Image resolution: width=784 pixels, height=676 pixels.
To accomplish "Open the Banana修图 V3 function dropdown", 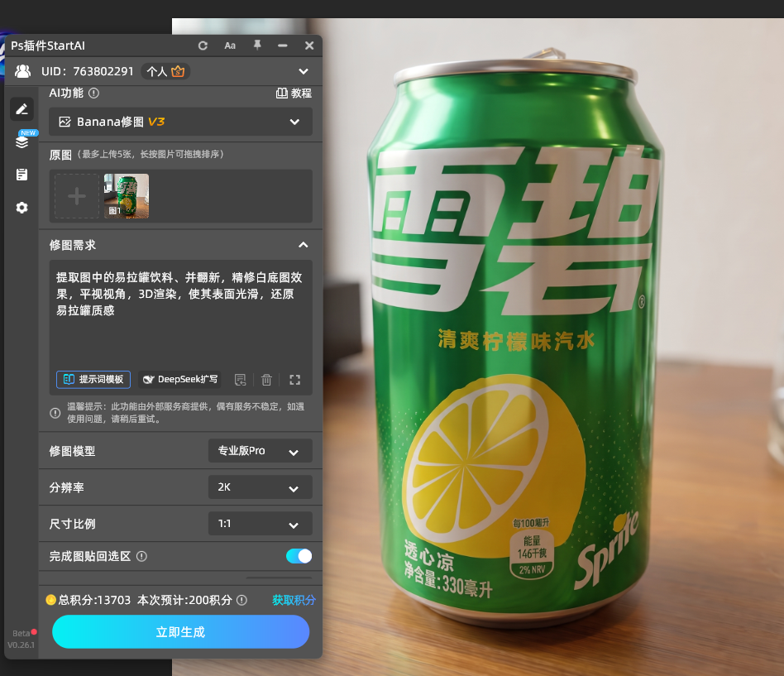I will (x=180, y=122).
